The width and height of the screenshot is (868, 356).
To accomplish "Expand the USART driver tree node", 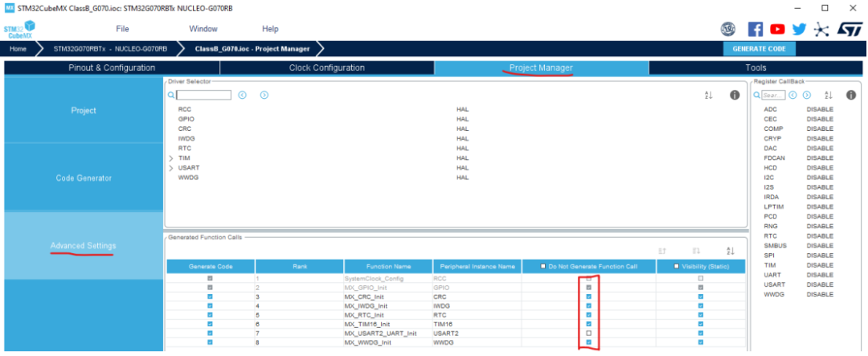I will point(171,168).
